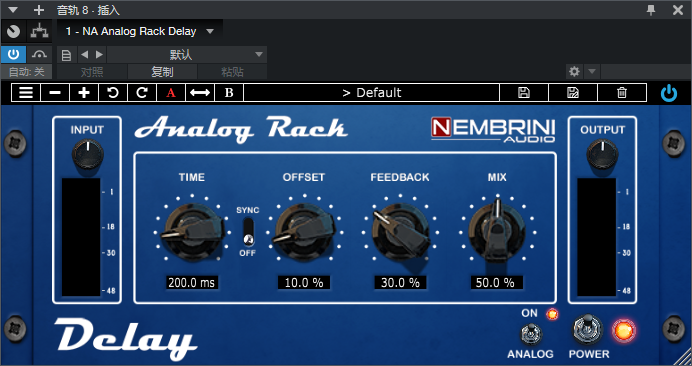This screenshot has width=692, height=366.
Task: Flip the POWER toggle switch
Action: pyautogui.click(x=587, y=330)
